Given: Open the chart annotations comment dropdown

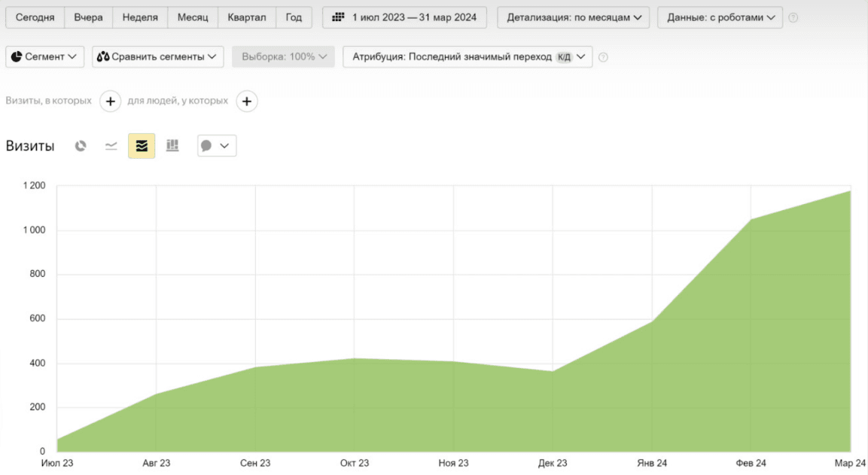Looking at the screenshot, I should [x=217, y=145].
